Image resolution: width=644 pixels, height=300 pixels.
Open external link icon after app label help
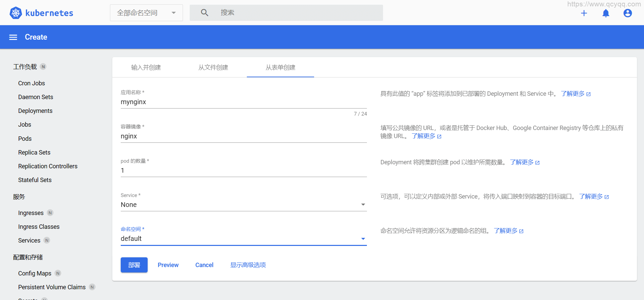(589, 94)
